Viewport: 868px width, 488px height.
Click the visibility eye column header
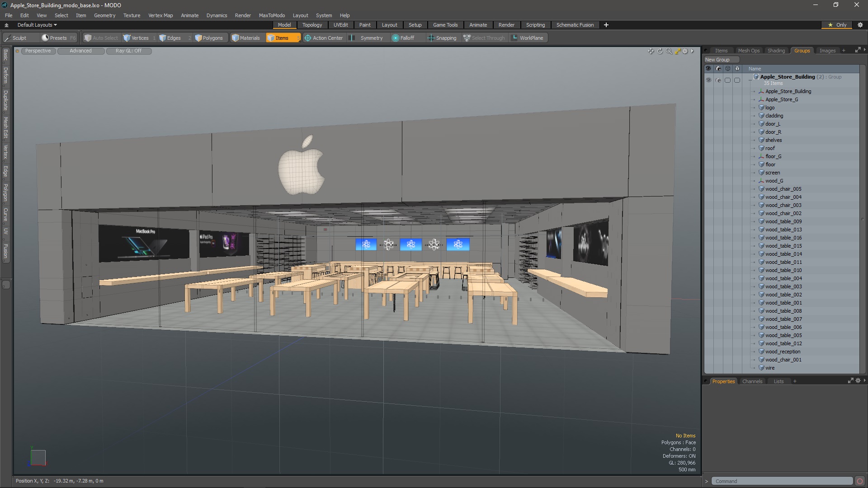708,69
